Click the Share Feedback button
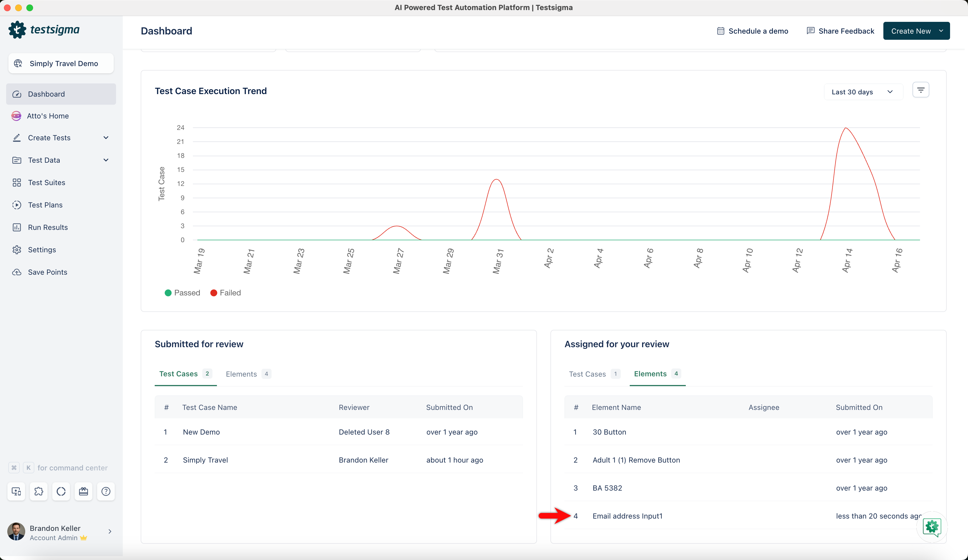968x560 pixels. coord(840,31)
